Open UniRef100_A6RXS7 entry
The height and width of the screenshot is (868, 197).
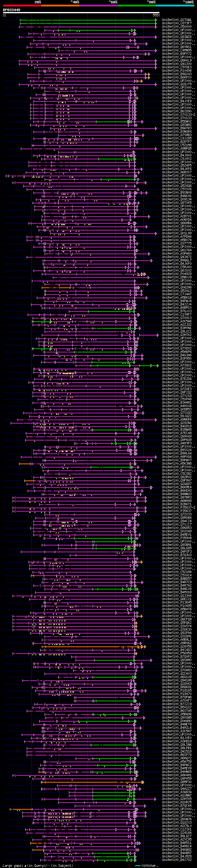click(x=176, y=172)
